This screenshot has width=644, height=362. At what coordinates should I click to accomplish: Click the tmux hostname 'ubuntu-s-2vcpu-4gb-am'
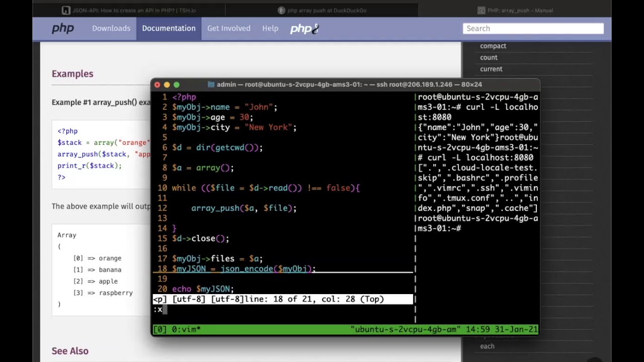(x=405, y=330)
